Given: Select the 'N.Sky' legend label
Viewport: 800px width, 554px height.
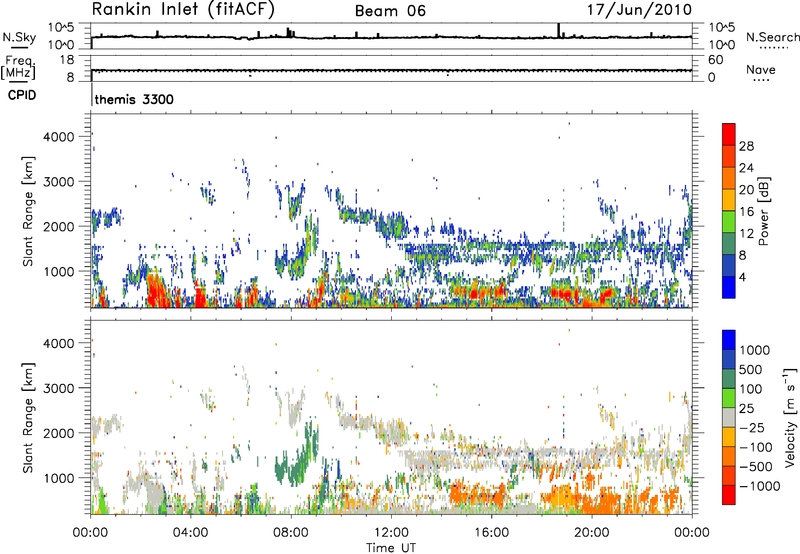Looking at the screenshot, I should 19,37.
